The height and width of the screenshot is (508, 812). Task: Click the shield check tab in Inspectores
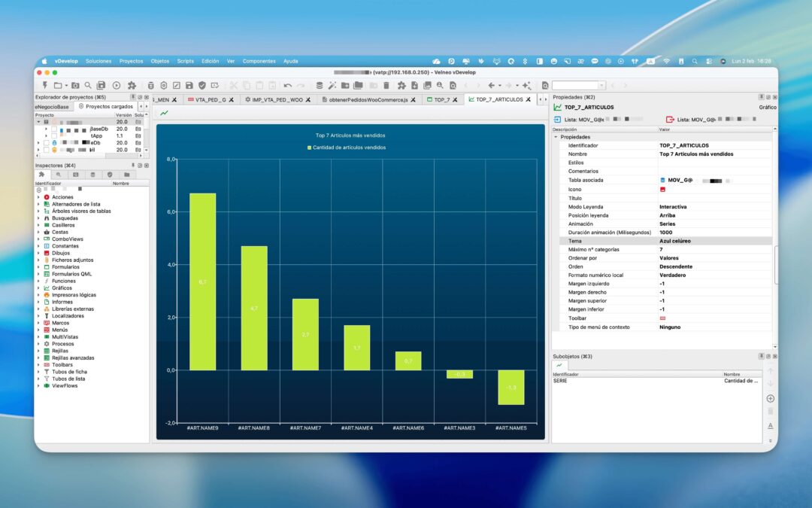(x=110, y=175)
